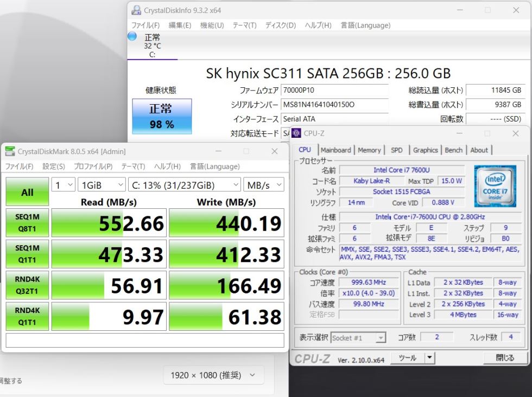
Task: Open 機能(U) menu in CrystalDiskInfo
Action: (x=212, y=25)
